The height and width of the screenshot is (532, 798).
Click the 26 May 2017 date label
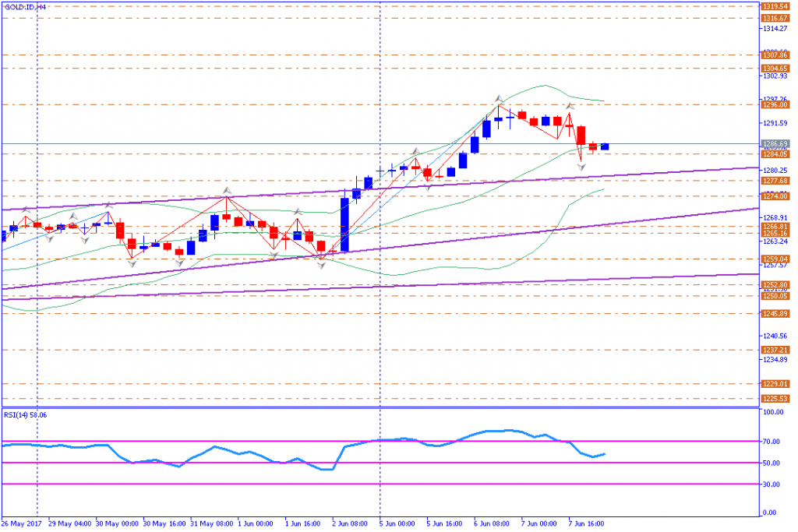(x=21, y=523)
